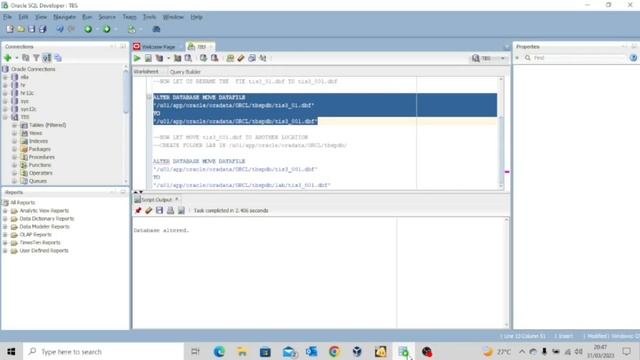The width and height of the screenshot is (640, 360).
Task: Click the Explain Plan icon in worksheet toolbar
Action: (159, 58)
